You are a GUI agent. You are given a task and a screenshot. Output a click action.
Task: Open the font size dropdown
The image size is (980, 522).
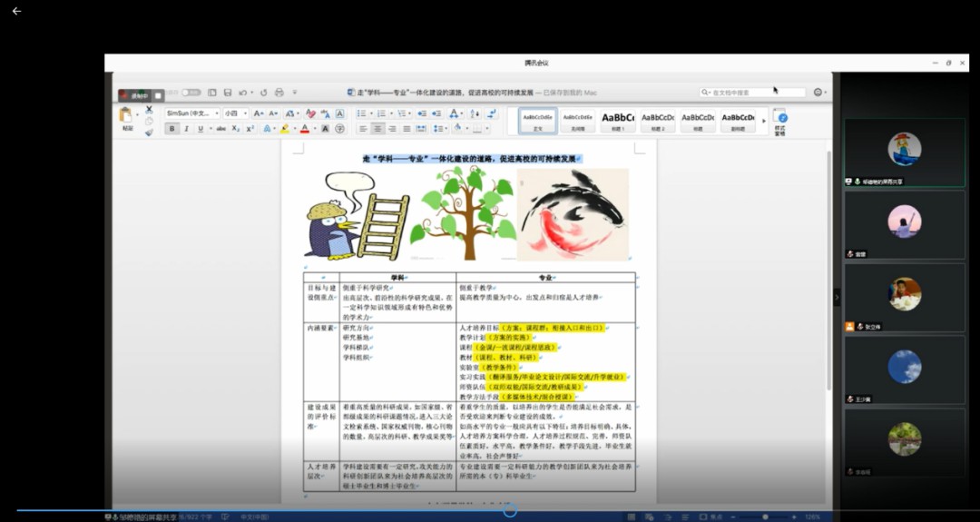click(x=235, y=113)
